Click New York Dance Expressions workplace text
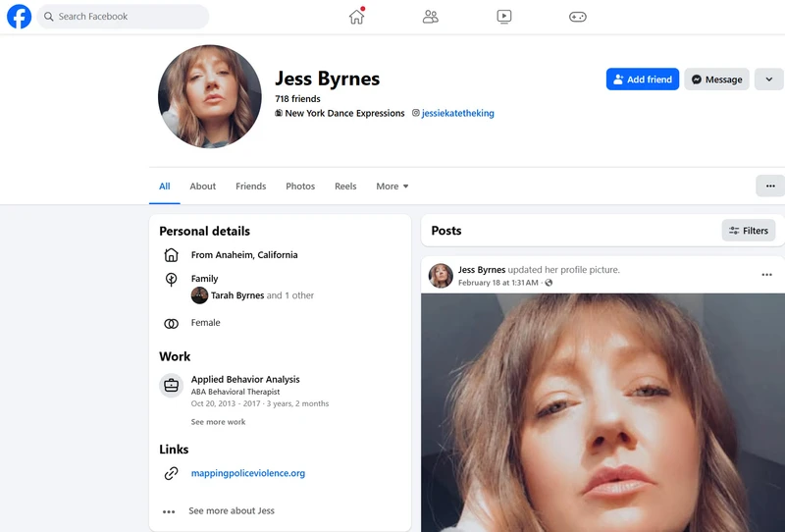The width and height of the screenshot is (785, 532). [344, 113]
